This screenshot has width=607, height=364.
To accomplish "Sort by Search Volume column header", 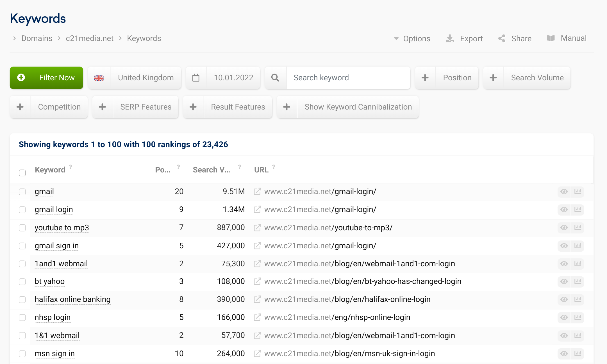I will tap(211, 170).
